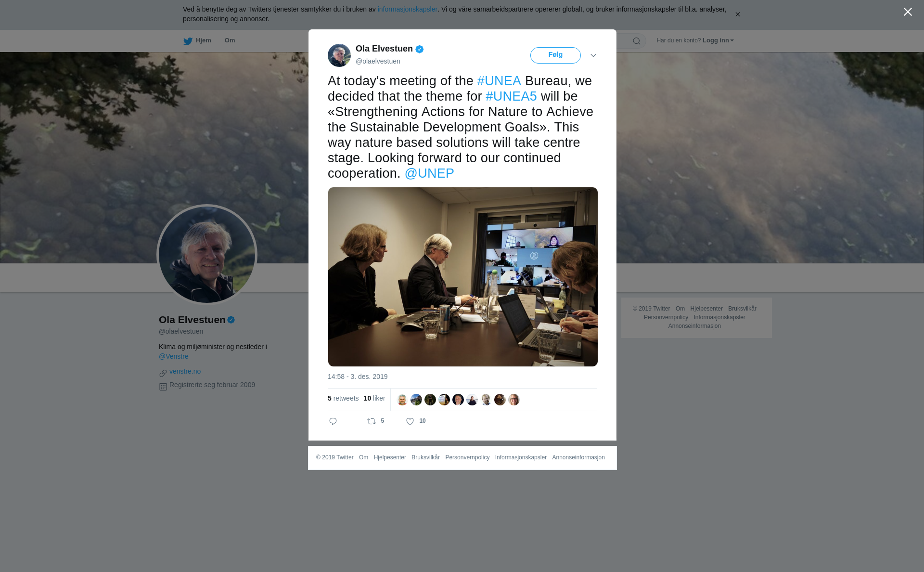The height and width of the screenshot is (572, 924).
Task: Open the meeting photo in the tweet
Action: click(x=463, y=277)
